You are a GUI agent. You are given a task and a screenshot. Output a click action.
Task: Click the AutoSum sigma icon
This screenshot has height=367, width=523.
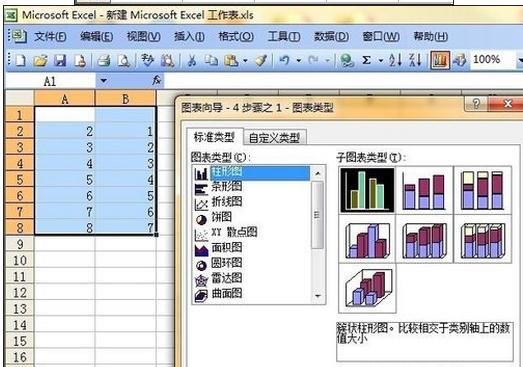366,60
